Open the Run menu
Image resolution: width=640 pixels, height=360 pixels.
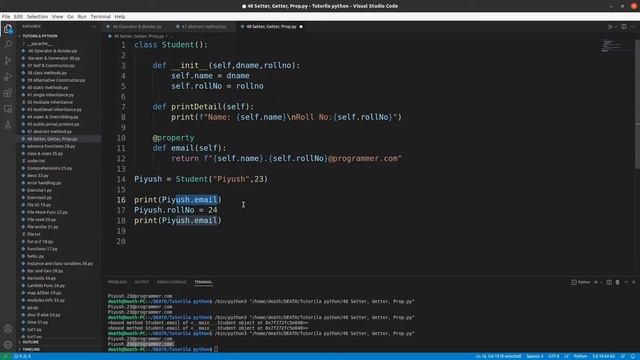(x=82, y=17)
